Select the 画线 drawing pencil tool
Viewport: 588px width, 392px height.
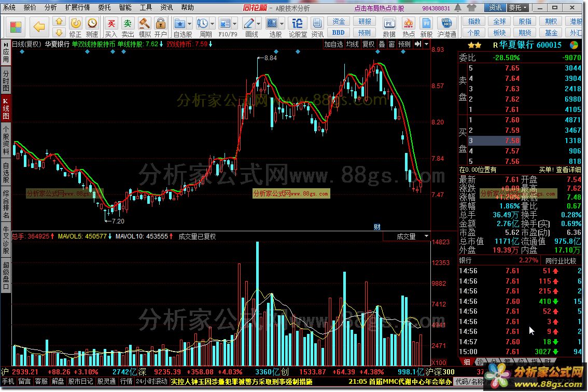tap(248, 24)
